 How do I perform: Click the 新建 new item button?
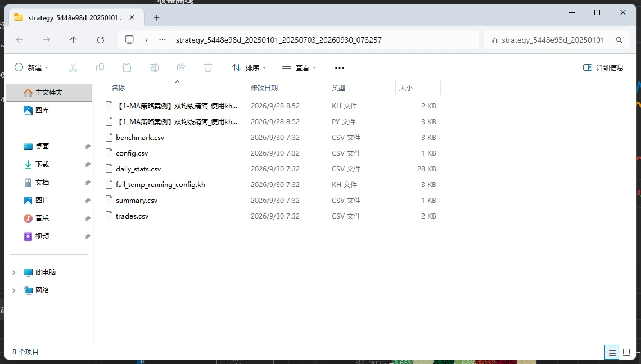31,67
